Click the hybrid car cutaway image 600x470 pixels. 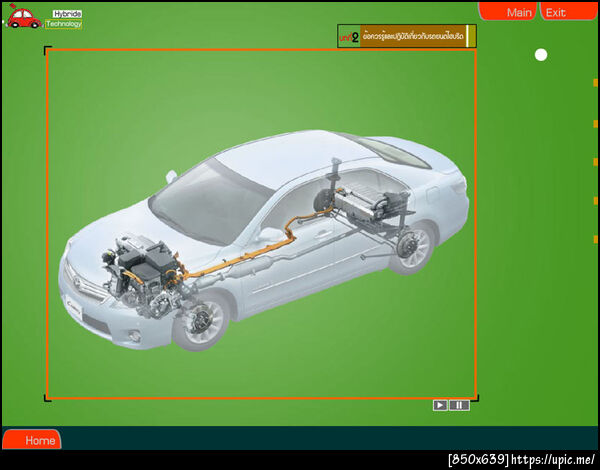coord(264,239)
